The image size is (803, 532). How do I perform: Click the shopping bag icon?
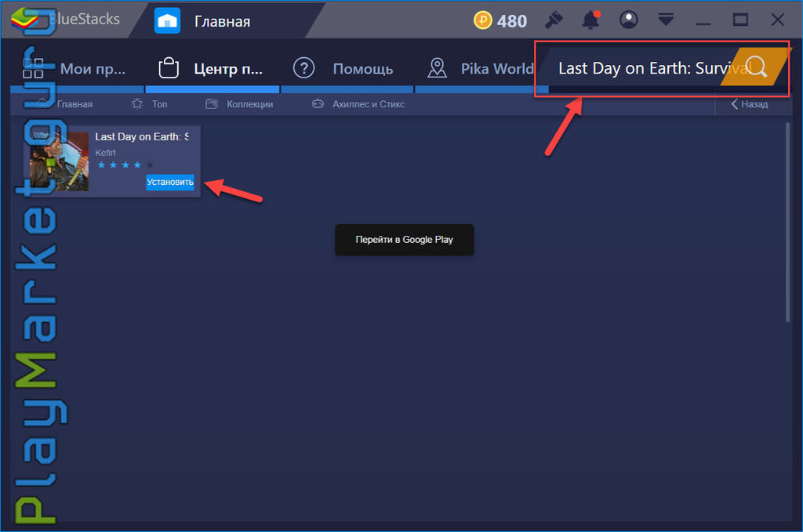pos(169,67)
